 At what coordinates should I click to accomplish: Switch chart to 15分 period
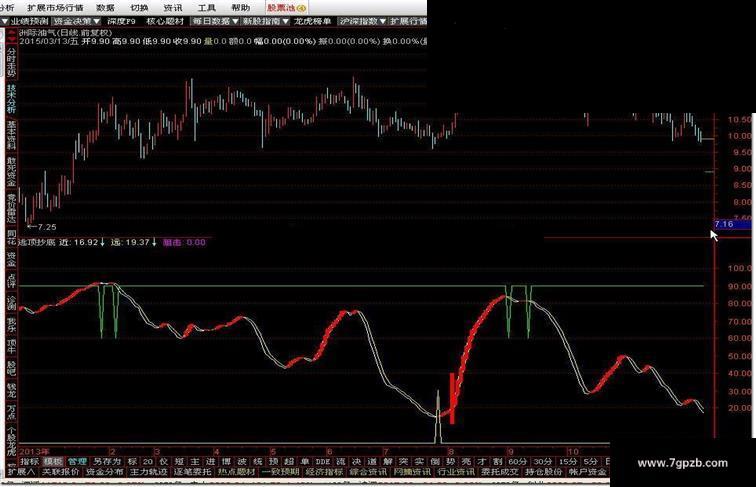pyautogui.click(x=567, y=462)
